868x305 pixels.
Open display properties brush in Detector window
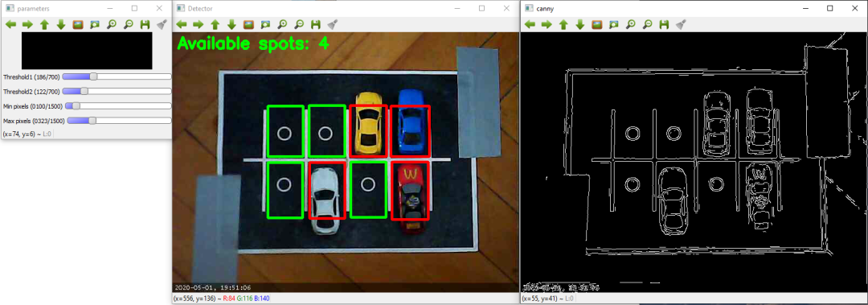(x=332, y=24)
